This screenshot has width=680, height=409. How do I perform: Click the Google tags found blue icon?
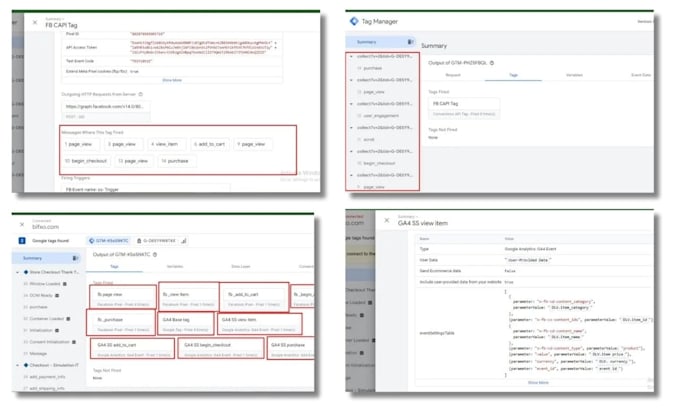pyautogui.click(x=22, y=241)
